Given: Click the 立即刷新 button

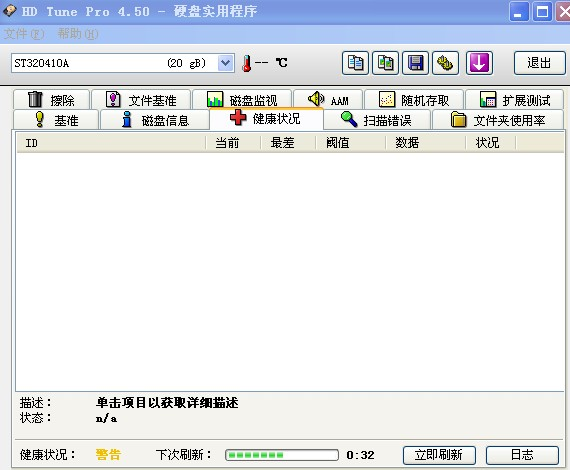Looking at the screenshot, I should 439,455.
